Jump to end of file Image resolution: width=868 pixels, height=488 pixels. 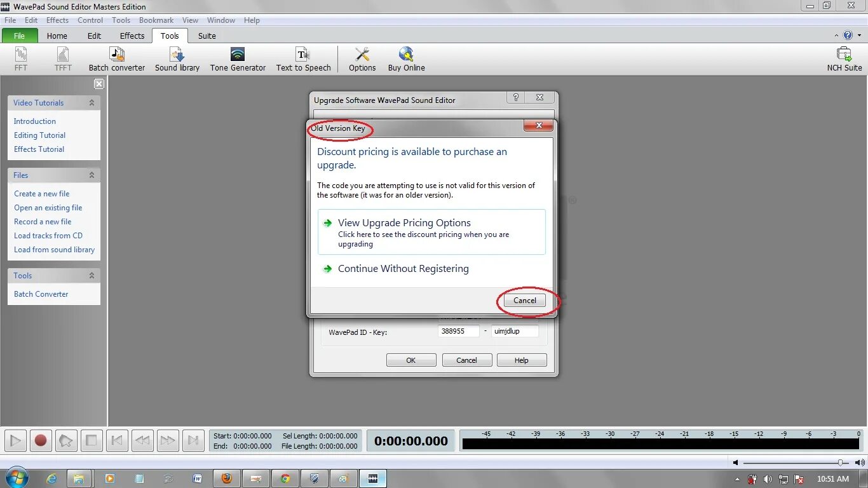click(193, 440)
